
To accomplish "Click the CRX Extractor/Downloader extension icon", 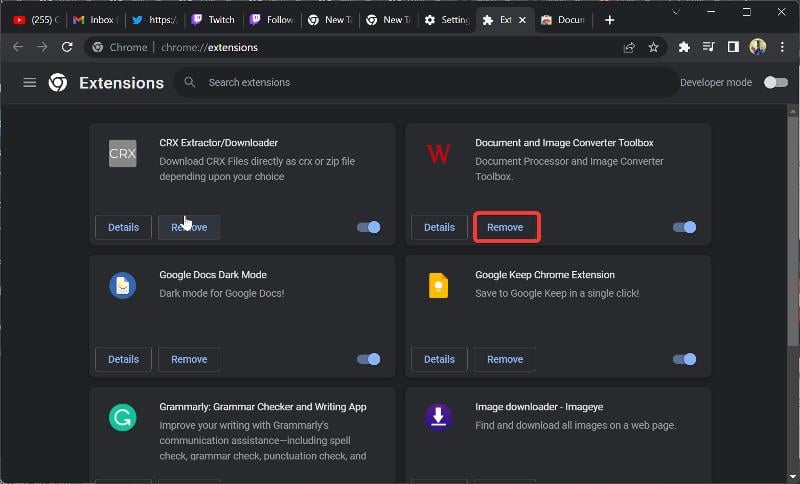I will point(122,154).
